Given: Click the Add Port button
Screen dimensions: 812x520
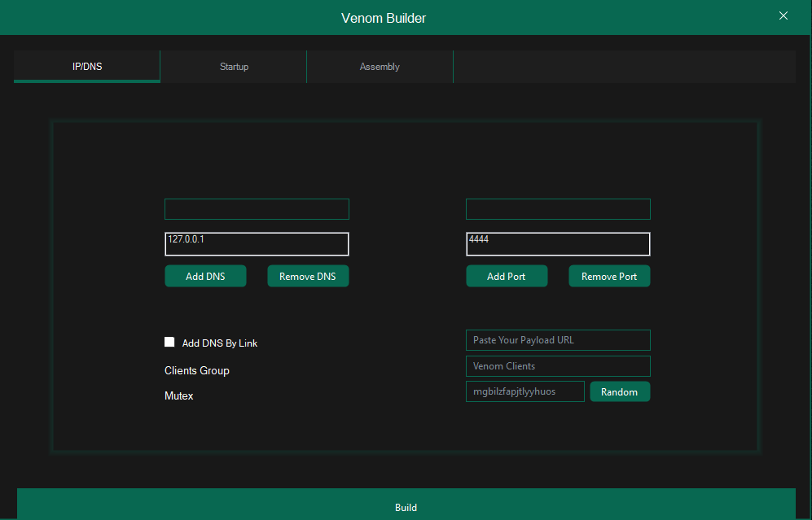Looking at the screenshot, I should coord(507,277).
